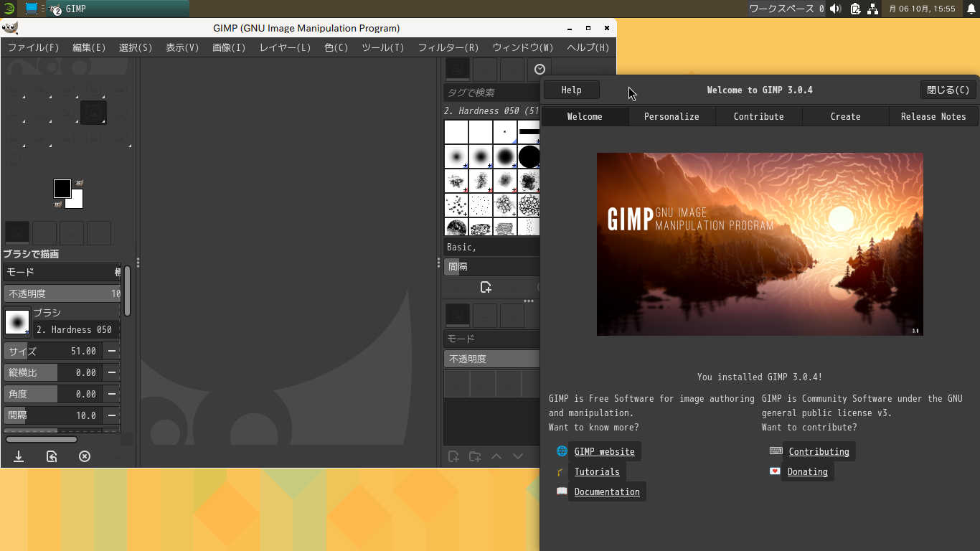The image size is (980, 551).
Task: Create a new layer in the layers dock
Action: coord(453,456)
